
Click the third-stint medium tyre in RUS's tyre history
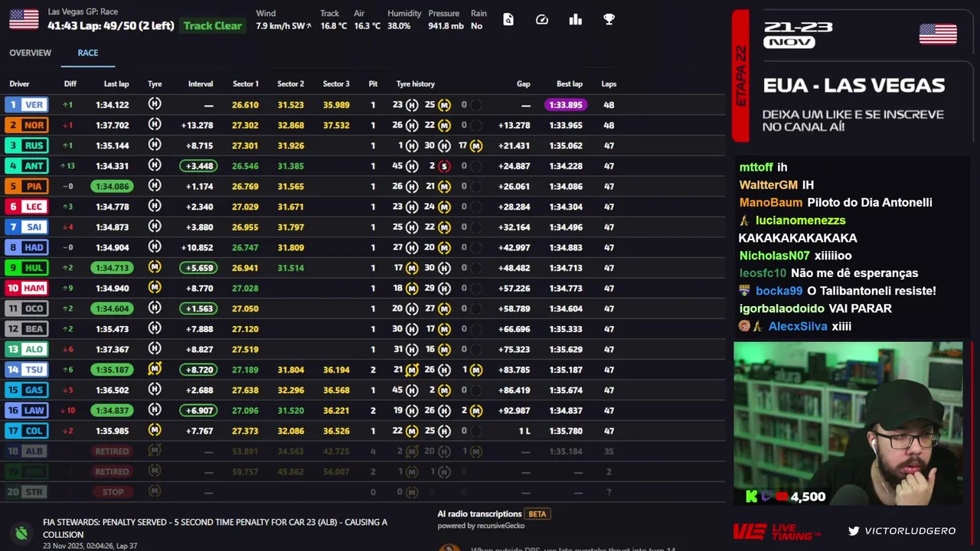[x=476, y=145]
